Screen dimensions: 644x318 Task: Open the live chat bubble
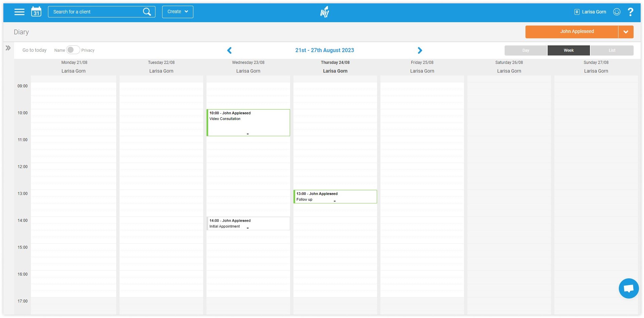628,288
